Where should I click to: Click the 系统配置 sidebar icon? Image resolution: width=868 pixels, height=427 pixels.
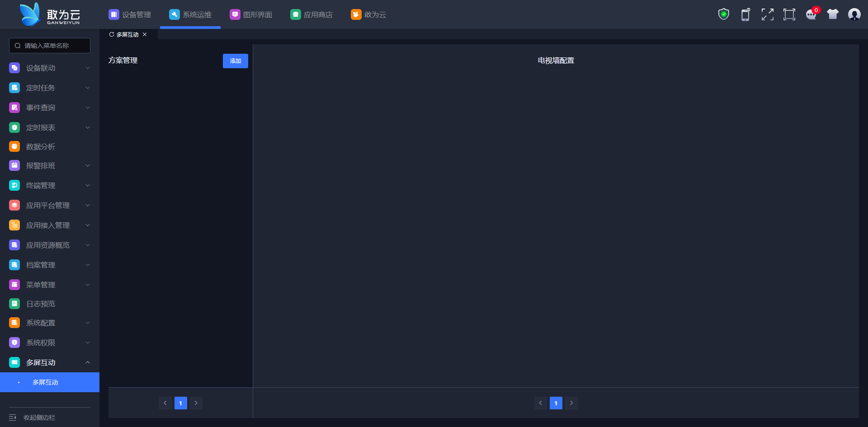pyautogui.click(x=14, y=323)
